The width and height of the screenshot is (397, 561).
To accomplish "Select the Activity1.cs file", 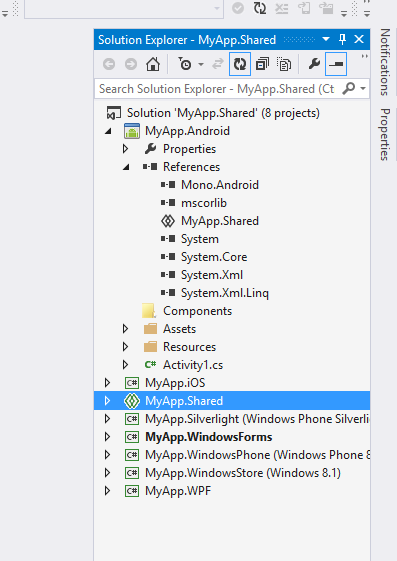I will click(x=193, y=365).
